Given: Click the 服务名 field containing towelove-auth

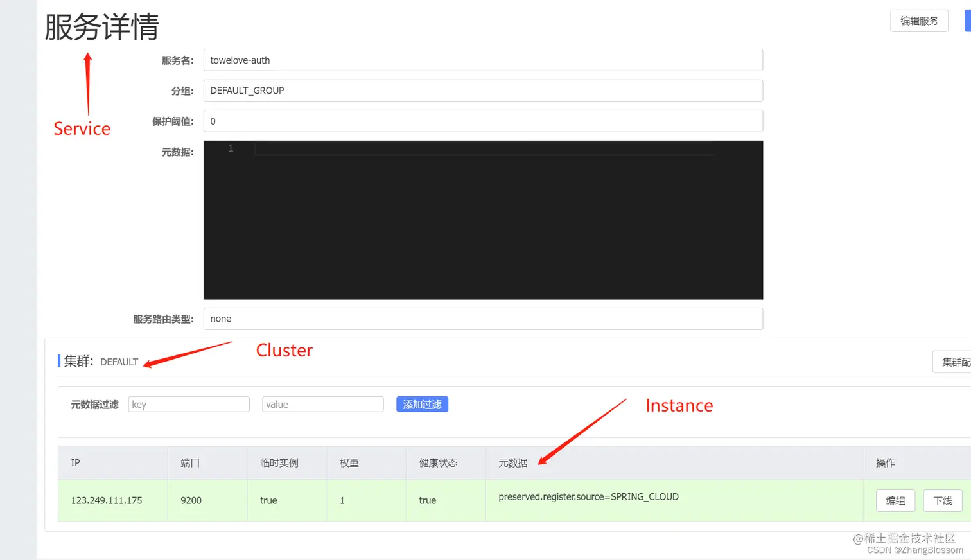Looking at the screenshot, I should (x=483, y=60).
